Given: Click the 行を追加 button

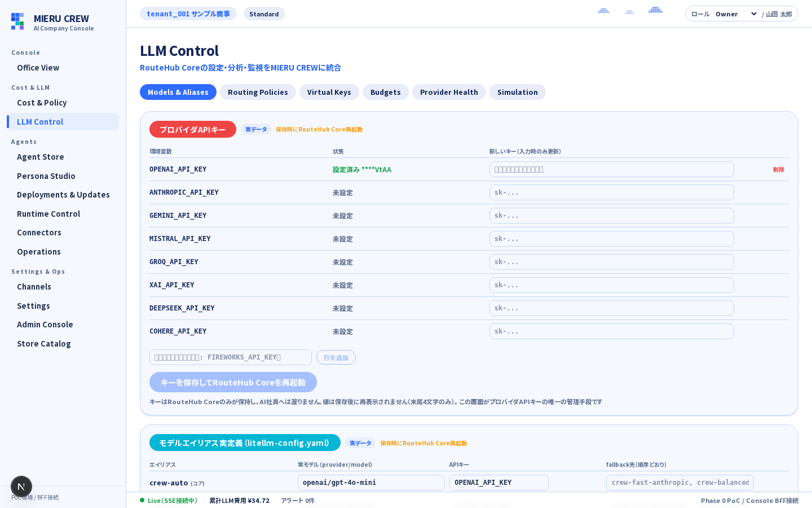Looking at the screenshot, I should click(x=336, y=357).
